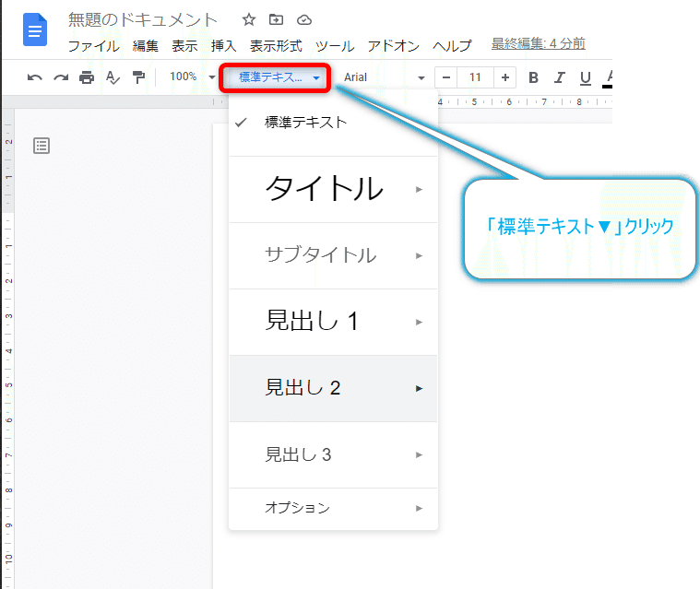Screen dimensions: 700x589
Task: Open the アドオン menu
Action: [x=394, y=45]
